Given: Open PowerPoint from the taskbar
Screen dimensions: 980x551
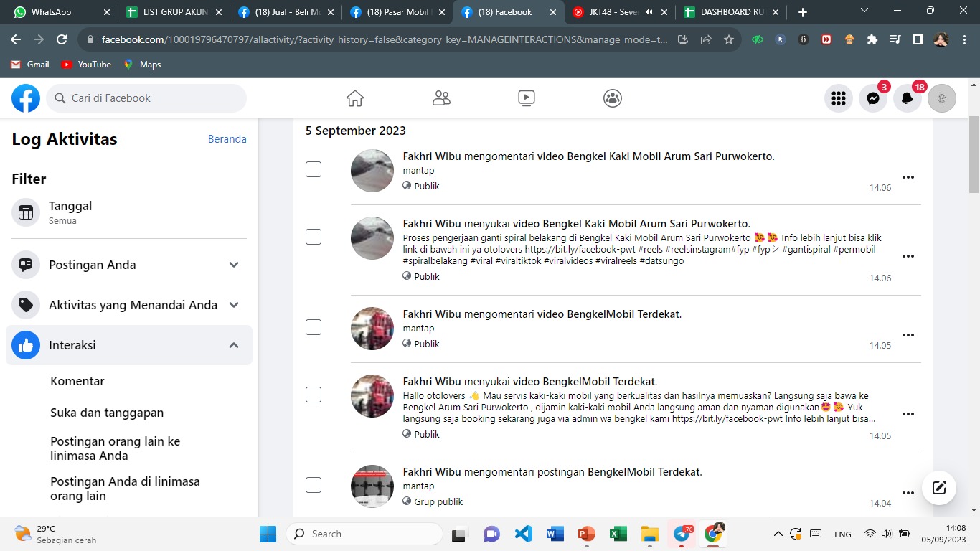Looking at the screenshot, I should point(587,534).
